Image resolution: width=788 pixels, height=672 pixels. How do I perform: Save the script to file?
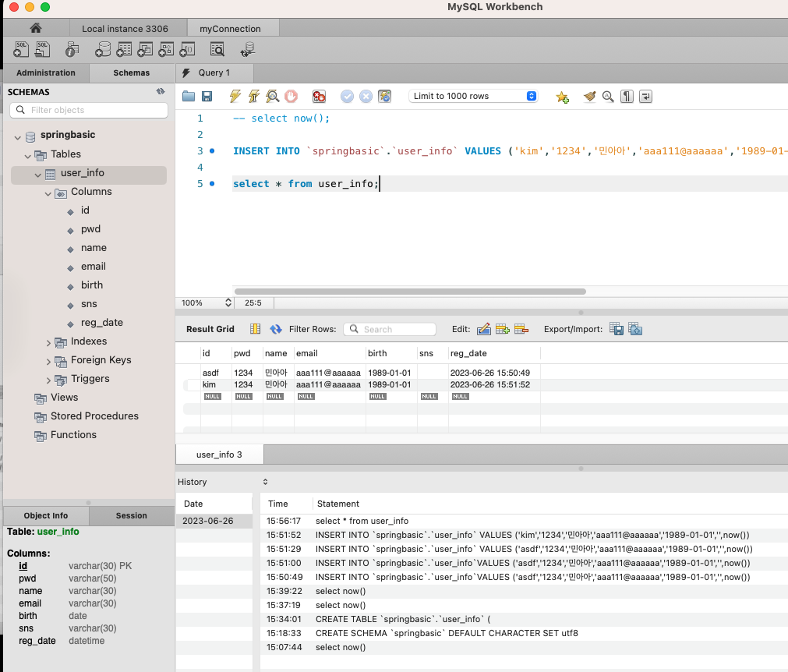click(207, 96)
